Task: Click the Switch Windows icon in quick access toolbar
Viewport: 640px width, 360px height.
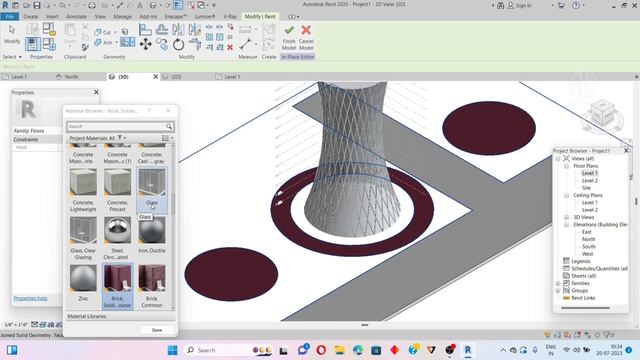Action: pos(202,5)
